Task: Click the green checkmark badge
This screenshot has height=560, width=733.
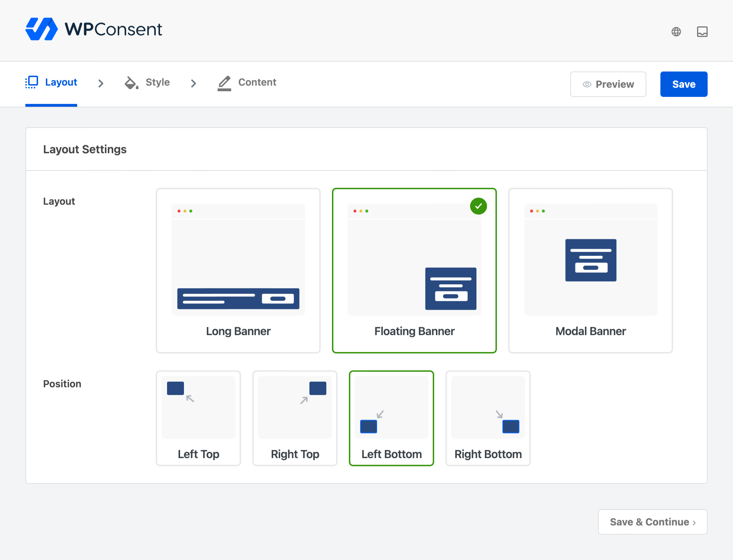Action: (x=478, y=206)
